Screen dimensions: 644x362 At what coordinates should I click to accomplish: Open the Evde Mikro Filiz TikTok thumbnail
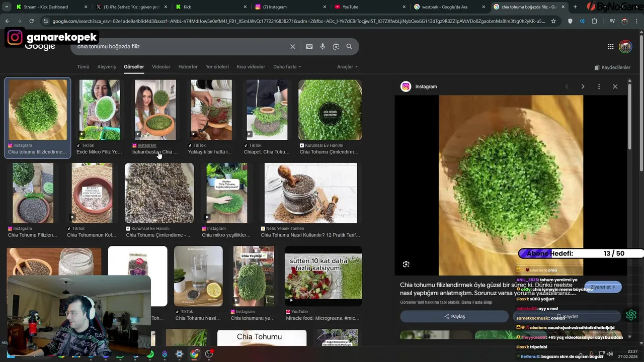click(100, 110)
